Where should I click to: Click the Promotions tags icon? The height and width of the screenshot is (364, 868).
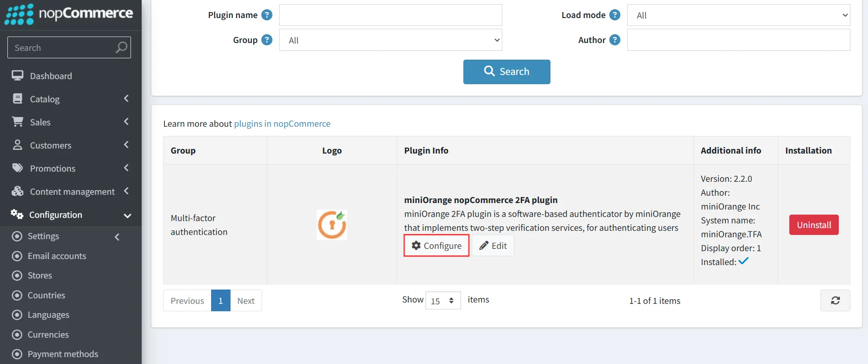tap(18, 168)
